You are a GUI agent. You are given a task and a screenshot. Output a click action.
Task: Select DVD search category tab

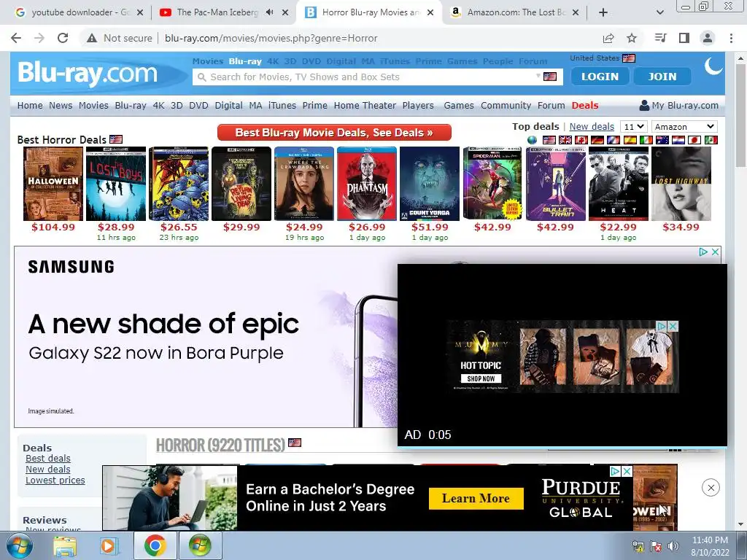click(x=311, y=61)
